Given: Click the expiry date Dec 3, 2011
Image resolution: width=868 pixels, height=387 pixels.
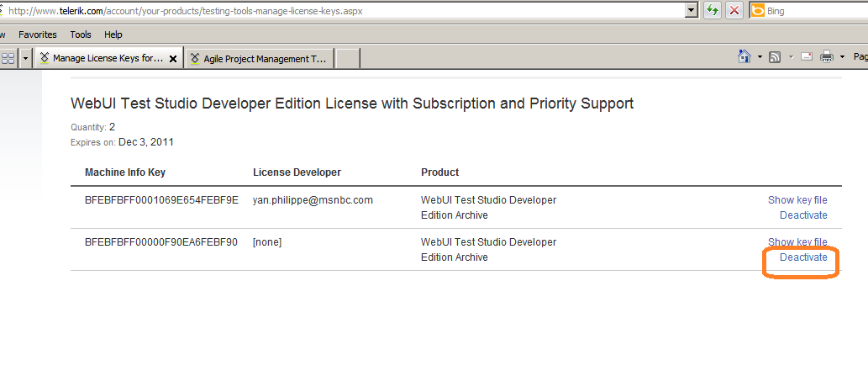Looking at the screenshot, I should click(x=146, y=142).
